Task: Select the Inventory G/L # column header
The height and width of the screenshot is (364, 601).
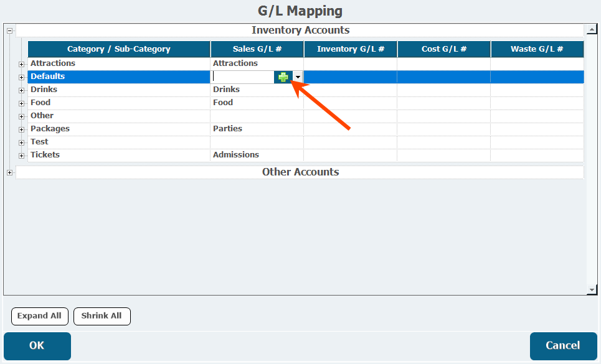Action: click(x=351, y=49)
